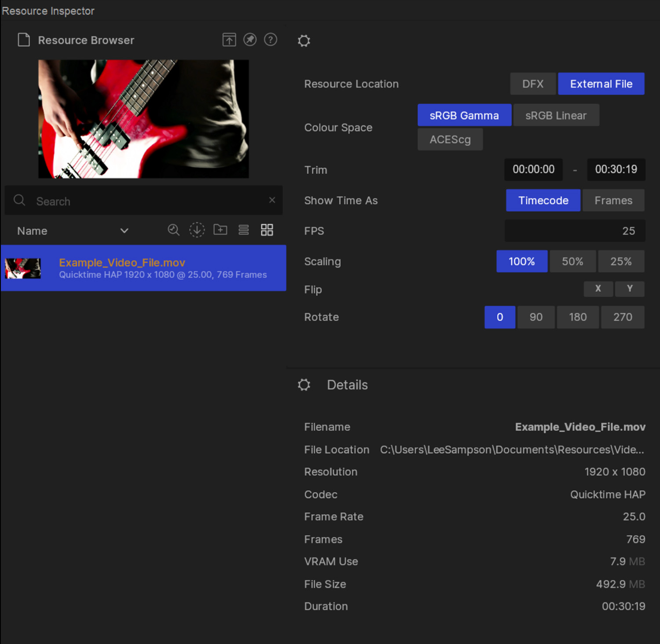Collapse the Details section gear icon
660x644 pixels.
(x=304, y=385)
